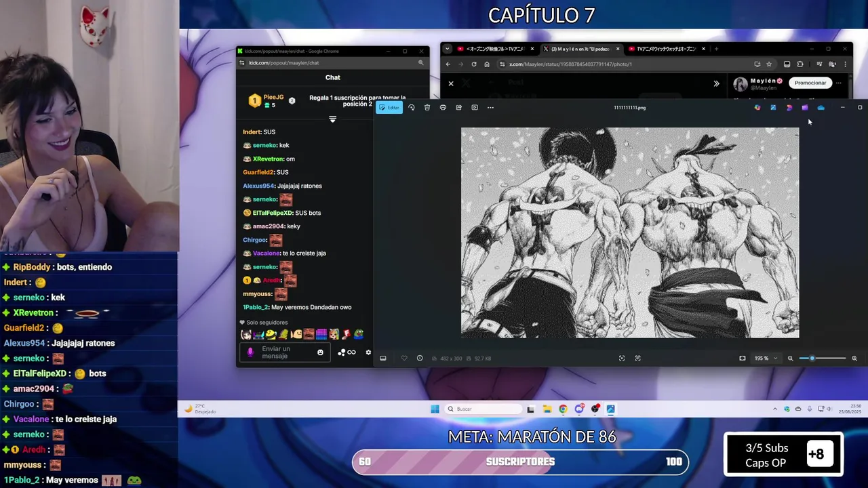Image resolution: width=868 pixels, height=488 pixels.
Task: Click the Enviar un mensaje chat input
Action: 285,352
